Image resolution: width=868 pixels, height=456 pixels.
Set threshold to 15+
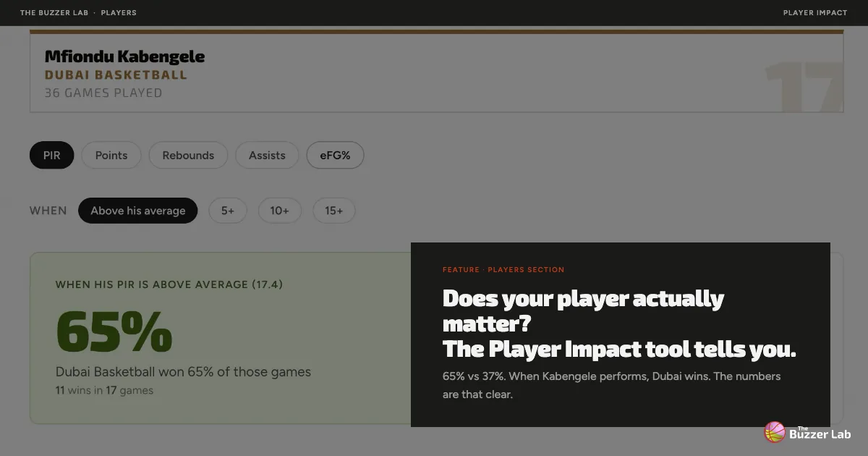point(334,211)
